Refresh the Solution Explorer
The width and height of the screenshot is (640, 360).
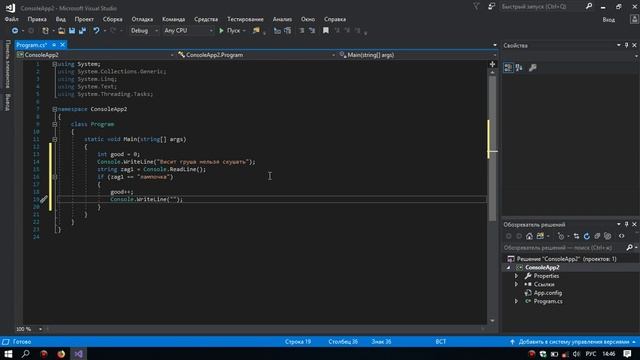click(587, 236)
